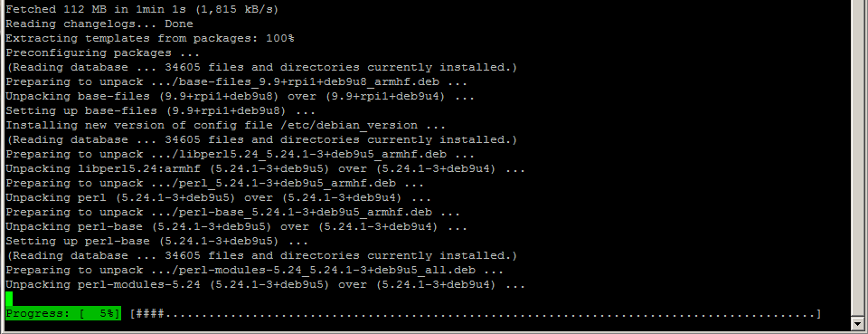Click the 'Reading changelogs... Done' line
Viewport: 868px width, 334px height.
pyautogui.click(x=99, y=24)
